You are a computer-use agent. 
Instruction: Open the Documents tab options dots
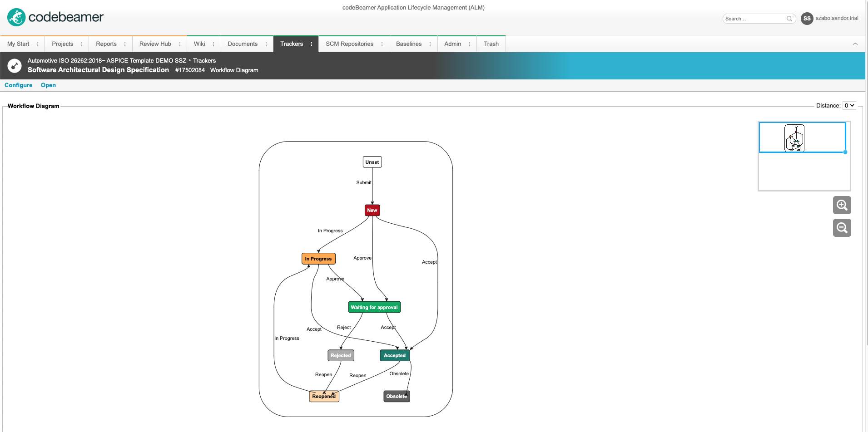pyautogui.click(x=266, y=44)
